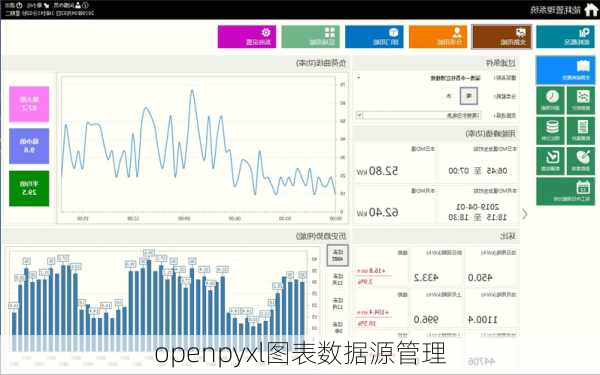
Task: Open the building selection dropdown in the filter panel
Action: point(419,78)
